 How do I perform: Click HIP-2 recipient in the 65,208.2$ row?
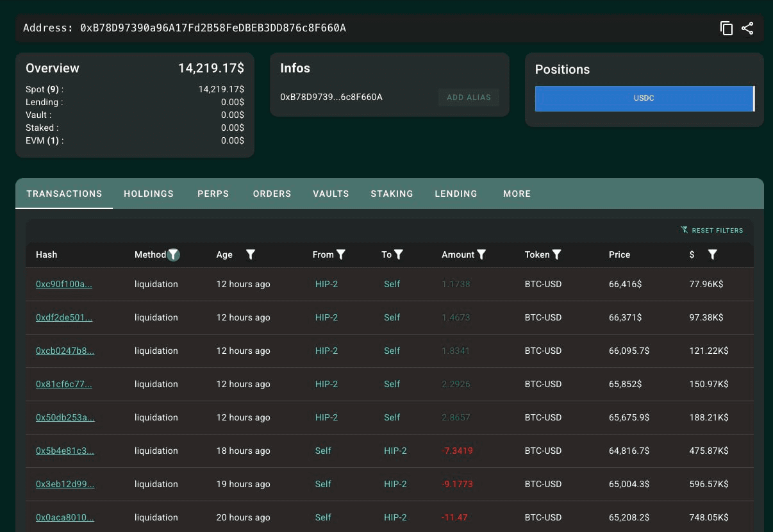[395, 517]
